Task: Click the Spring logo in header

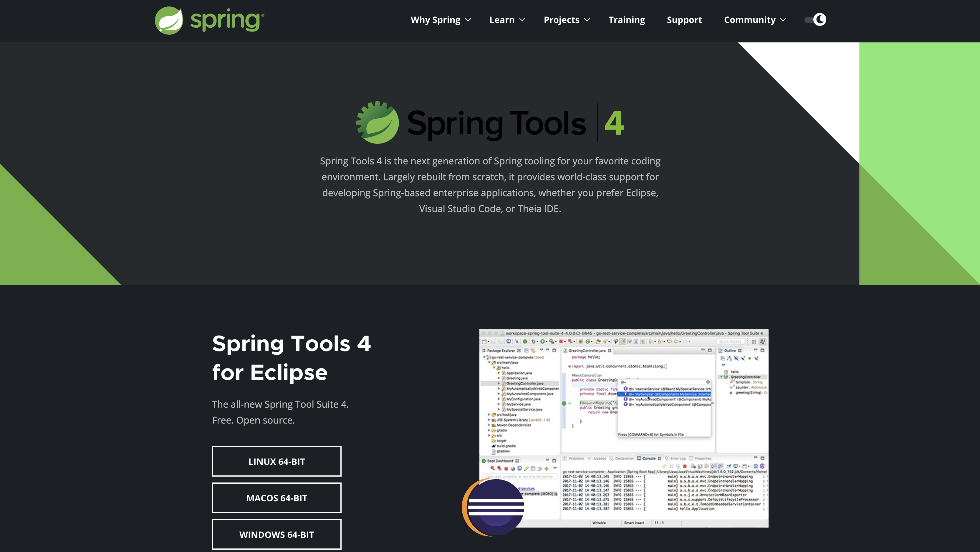Action: point(209,20)
